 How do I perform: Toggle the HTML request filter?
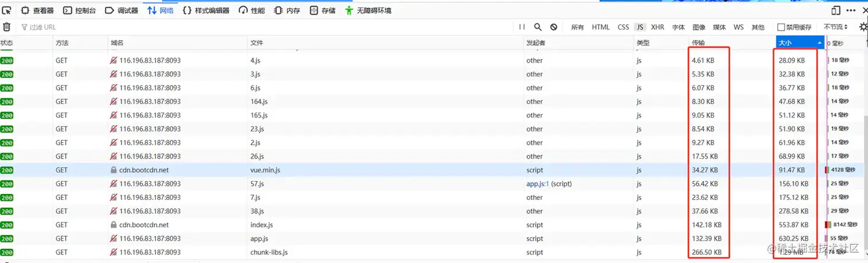[600, 27]
